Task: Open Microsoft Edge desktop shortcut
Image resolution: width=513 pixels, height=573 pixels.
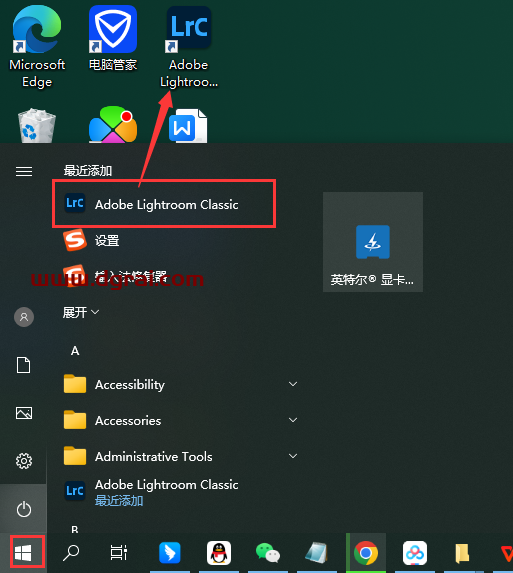Action: click(x=37, y=46)
